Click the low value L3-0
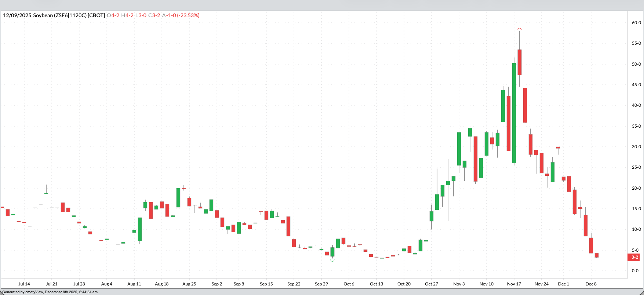Viewport: 644px width, 295px height. coord(141,15)
